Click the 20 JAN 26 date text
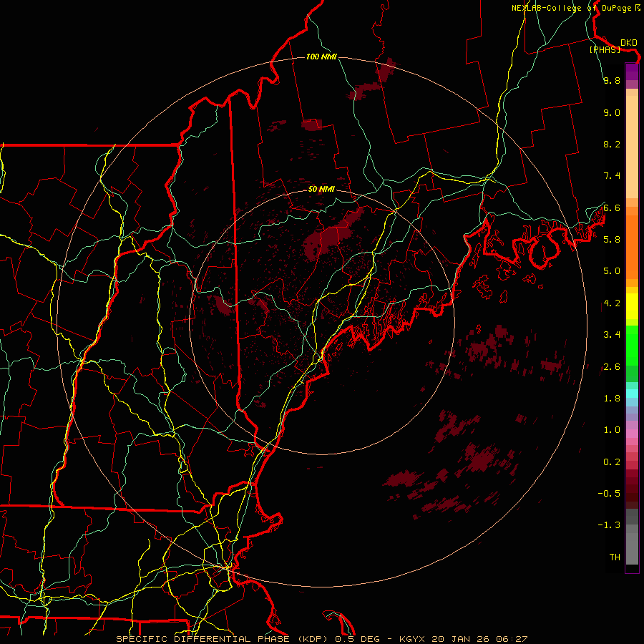 462,639
